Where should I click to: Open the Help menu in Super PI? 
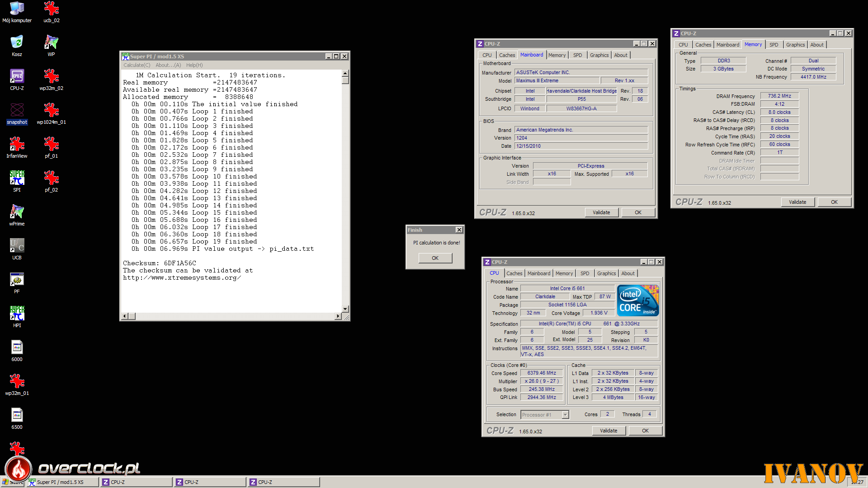194,65
